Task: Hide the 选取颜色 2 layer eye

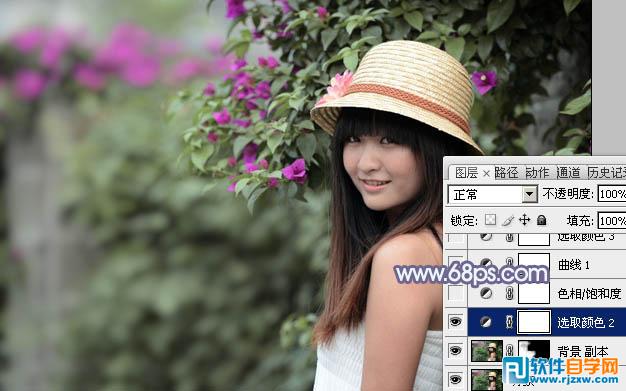Action: click(x=456, y=322)
